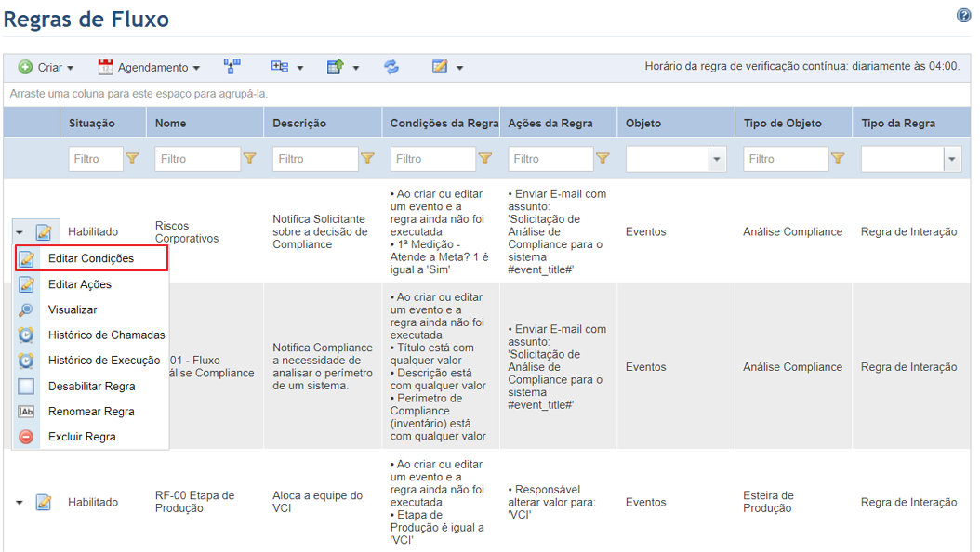Open Agendamento calendar icon
The width and height of the screenshot is (980, 552).
click(x=105, y=67)
